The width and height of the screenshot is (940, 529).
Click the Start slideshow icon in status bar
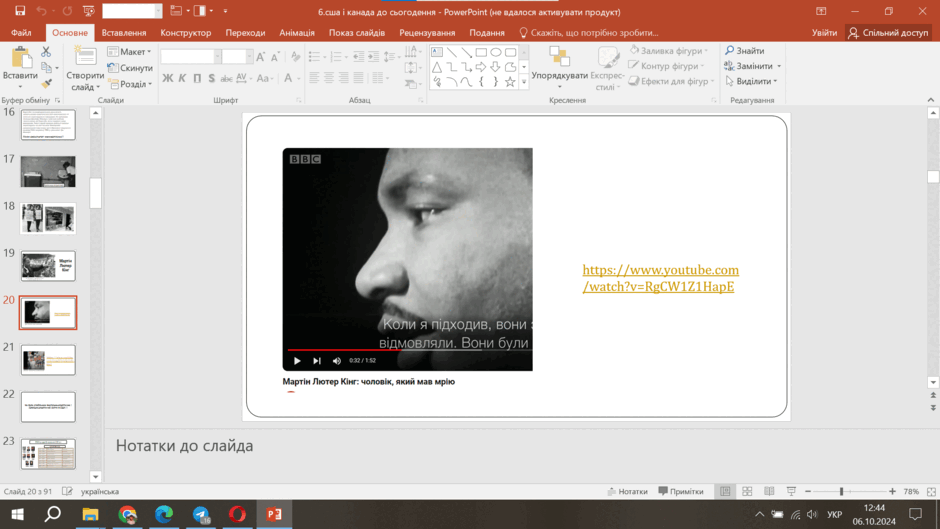[x=791, y=491]
